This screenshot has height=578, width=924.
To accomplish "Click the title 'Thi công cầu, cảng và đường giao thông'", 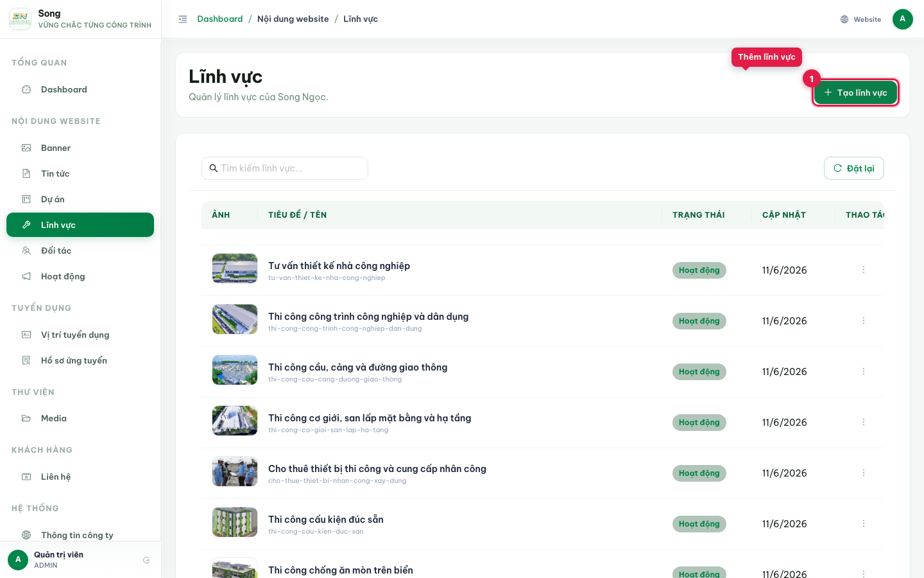I will [x=358, y=367].
